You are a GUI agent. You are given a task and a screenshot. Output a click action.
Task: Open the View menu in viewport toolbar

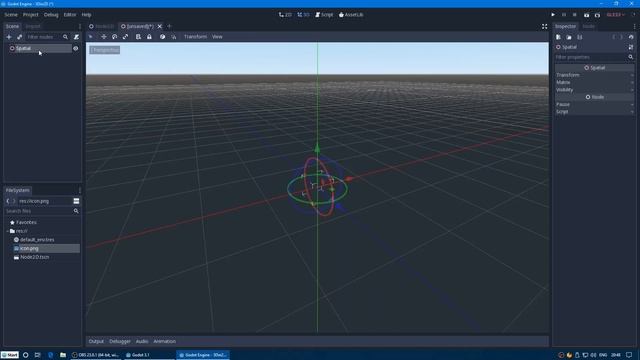(x=217, y=37)
